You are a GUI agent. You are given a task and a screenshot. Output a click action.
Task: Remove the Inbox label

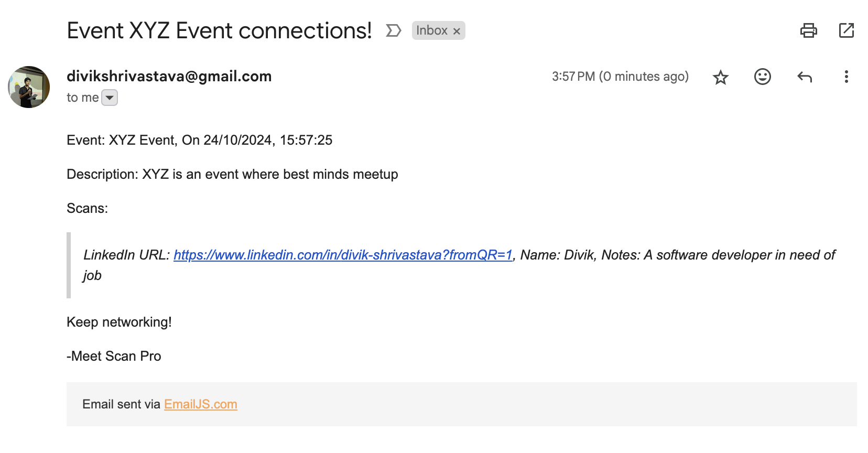[x=457, y=31]
